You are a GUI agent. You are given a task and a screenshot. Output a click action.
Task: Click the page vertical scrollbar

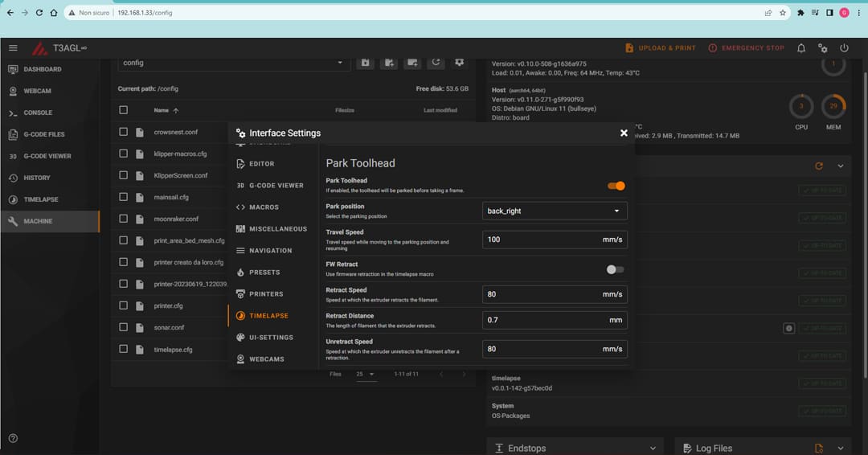(x=866, y=227)
